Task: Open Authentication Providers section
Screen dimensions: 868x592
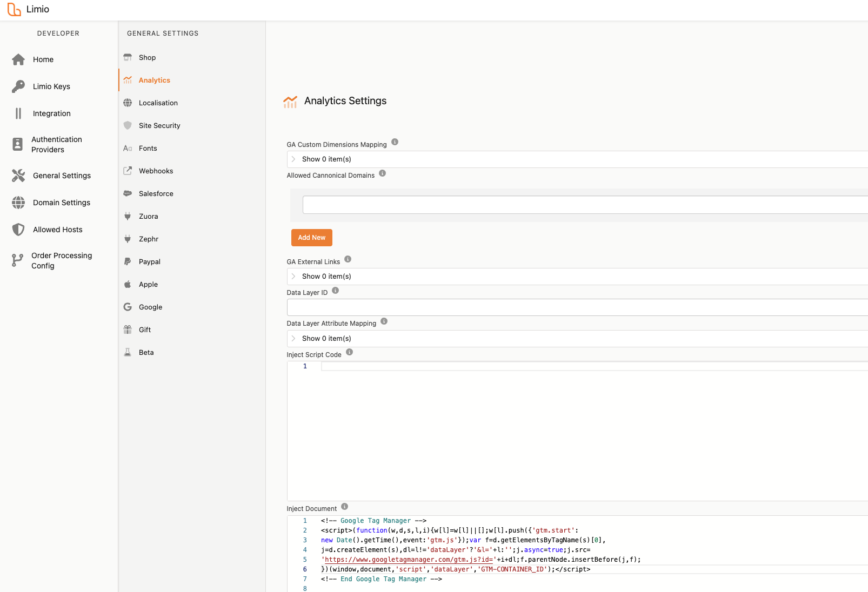Action: [x=57, y=144]
